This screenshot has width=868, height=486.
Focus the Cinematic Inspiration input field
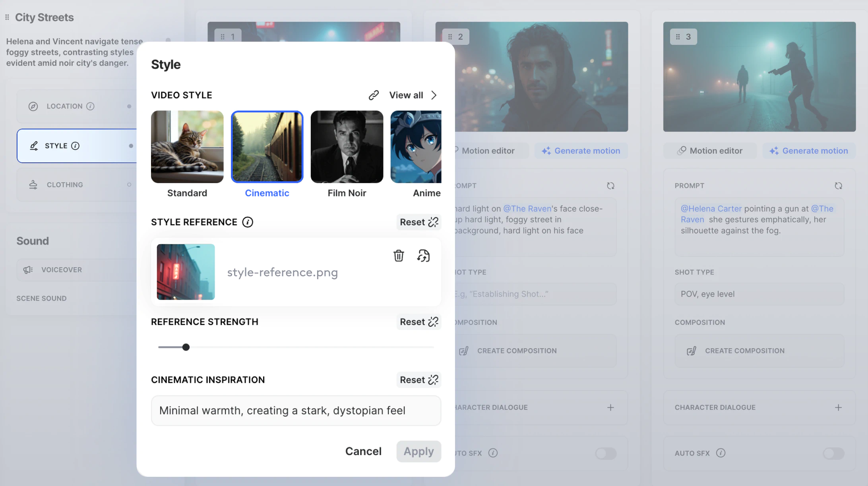pos(296,411)
